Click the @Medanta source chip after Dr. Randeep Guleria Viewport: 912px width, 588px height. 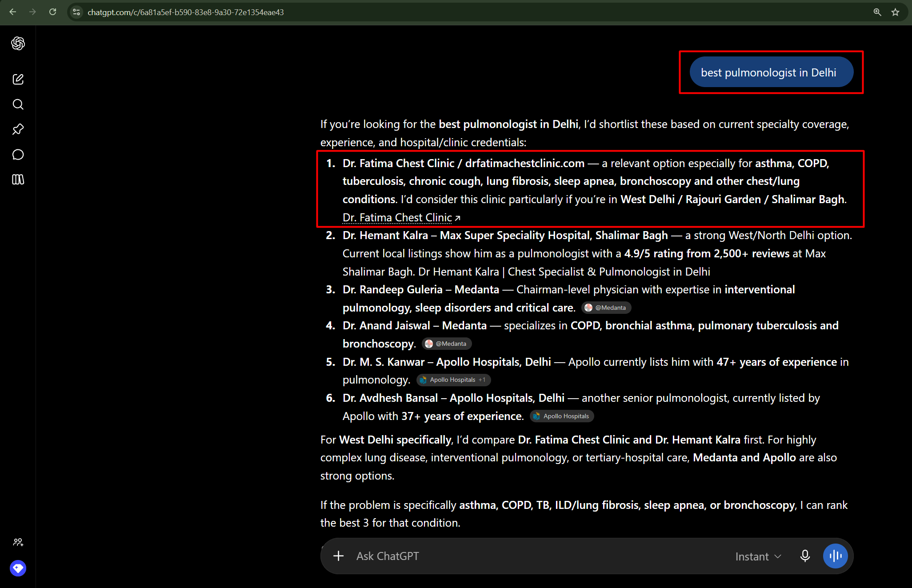point(606,308)
